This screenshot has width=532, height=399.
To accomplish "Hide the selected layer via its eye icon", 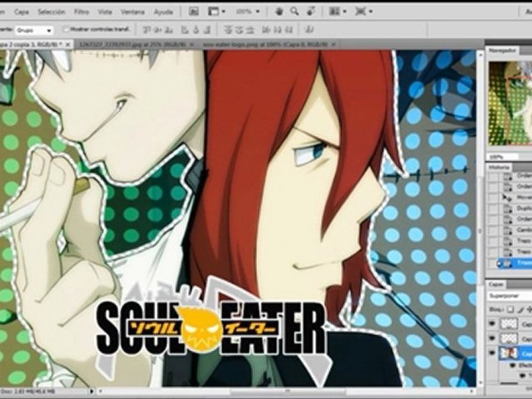I will 492,353.
